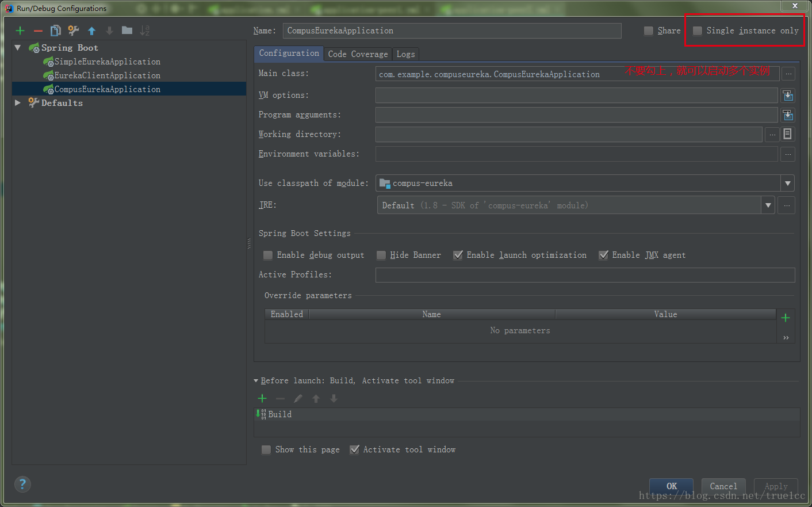Click the Working directory field
This screenshot has width=812, height=507.
[x=569, y=134]
